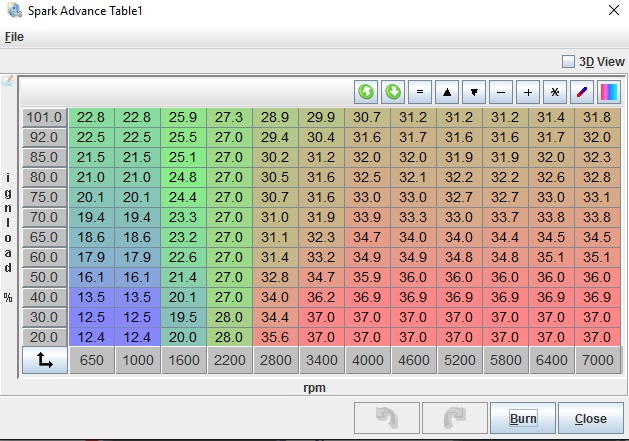Select cell 32.3 in the 85.0 row
The image size is (629, 441).
(597, 157)
